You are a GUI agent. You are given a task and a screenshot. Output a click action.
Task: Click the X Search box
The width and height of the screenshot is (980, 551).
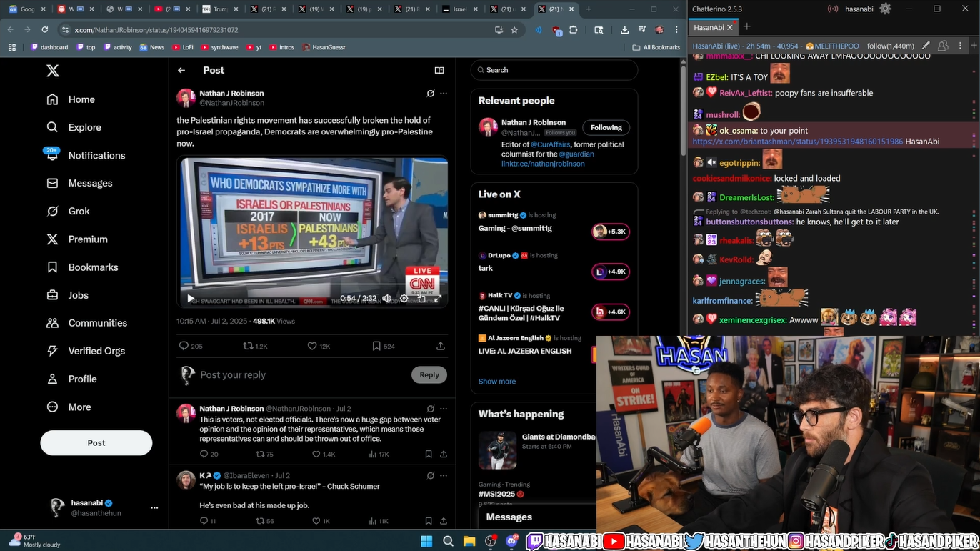[x=554, y=70]
